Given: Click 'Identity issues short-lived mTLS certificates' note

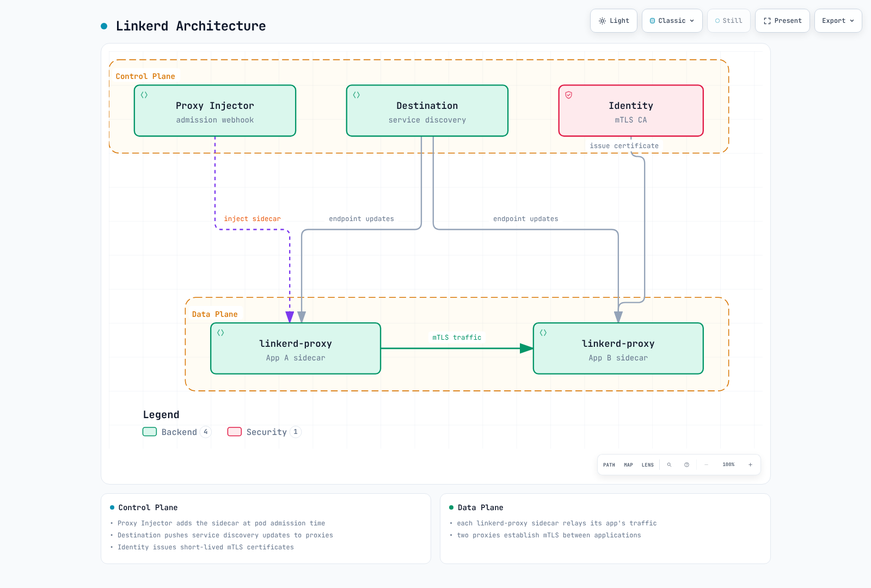Looking at the screenshot, I should (x=206, y=547).
